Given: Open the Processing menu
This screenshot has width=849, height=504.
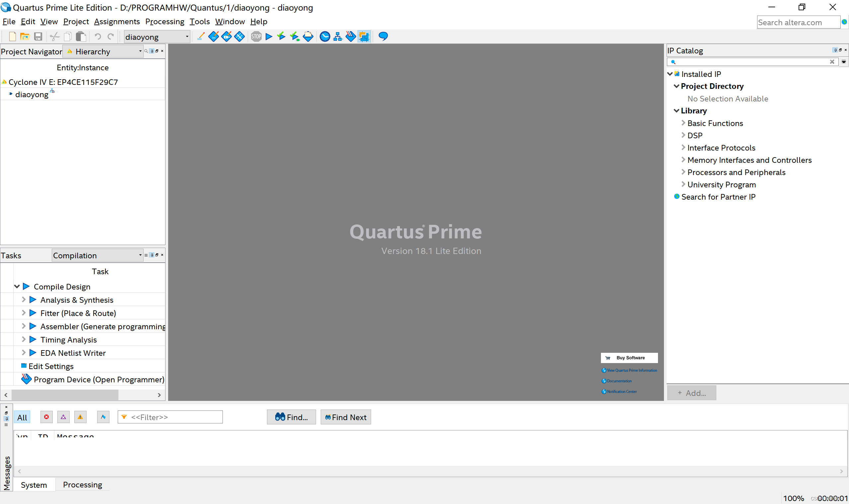Looking at the screenshot, I should point(165,22).
